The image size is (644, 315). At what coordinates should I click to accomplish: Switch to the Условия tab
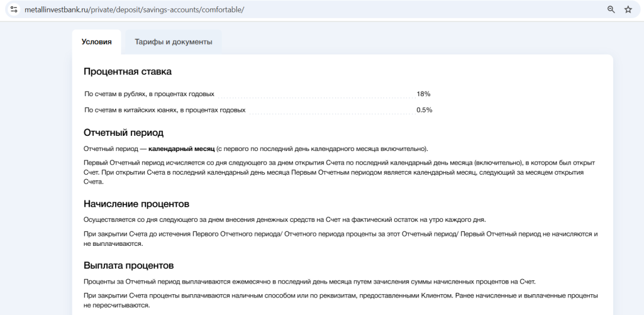click(x=96, y=42)
